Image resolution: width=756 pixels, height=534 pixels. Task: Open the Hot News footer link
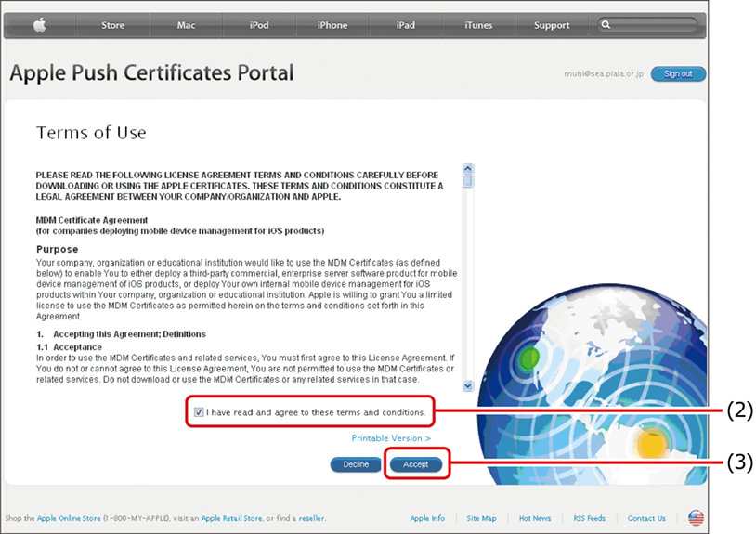click(535, 518)
